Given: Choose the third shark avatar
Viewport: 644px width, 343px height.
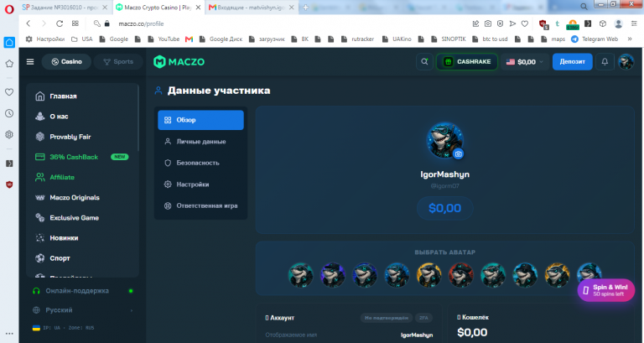Looking at the screenshot, I should [x=365, y=275].
